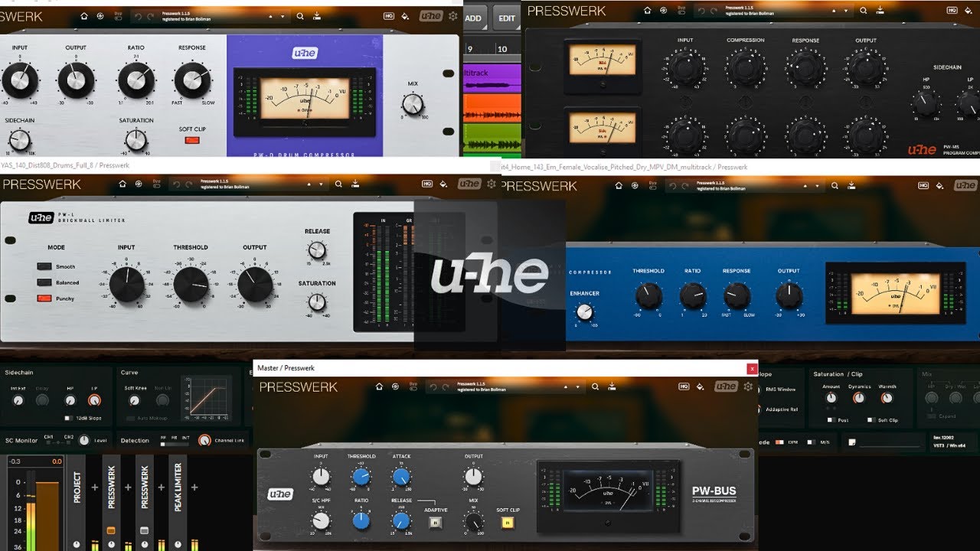
Task: Click circular view icon in Master PW-BUS window
Action: 395,386
